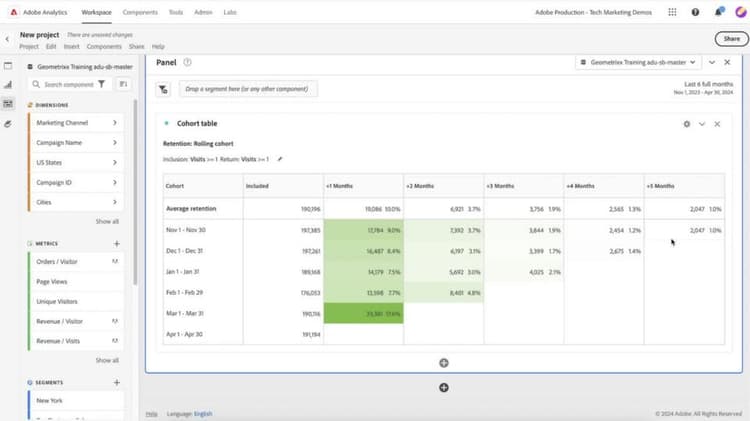Open the Last 6 full months date range

[703, 88]
